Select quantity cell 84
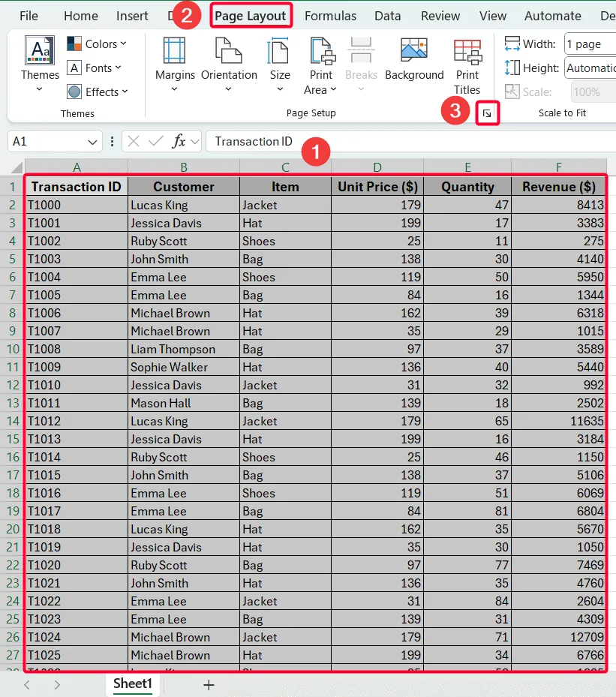The height and width of the screenshot is (697, 616). pos(467,601)
